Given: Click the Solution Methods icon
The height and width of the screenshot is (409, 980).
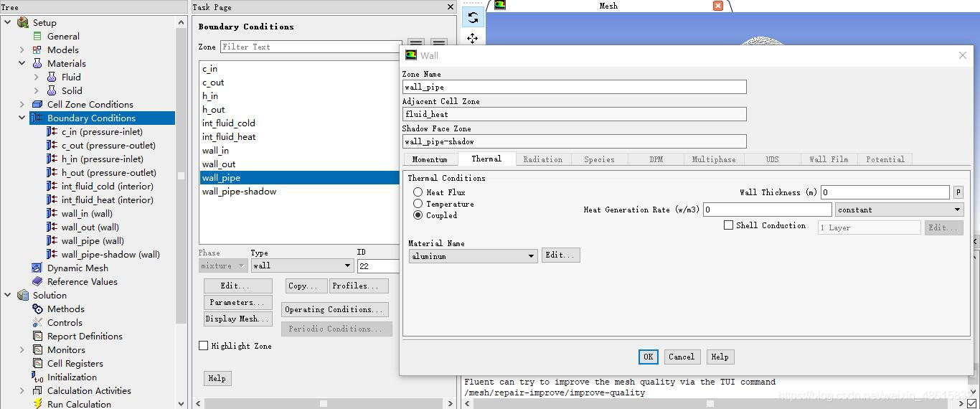Looking at the screenshot, I should pyautogui.click(x=37, y=309).
